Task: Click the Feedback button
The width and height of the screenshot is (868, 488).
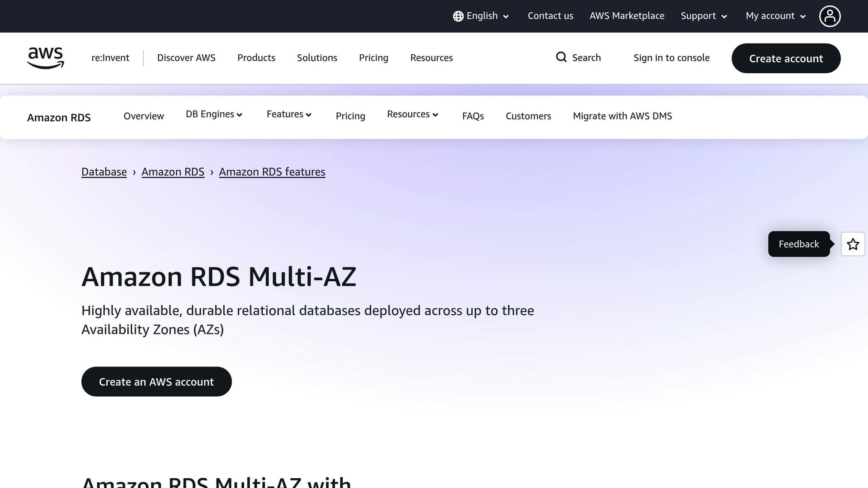Action: (799, 244)
